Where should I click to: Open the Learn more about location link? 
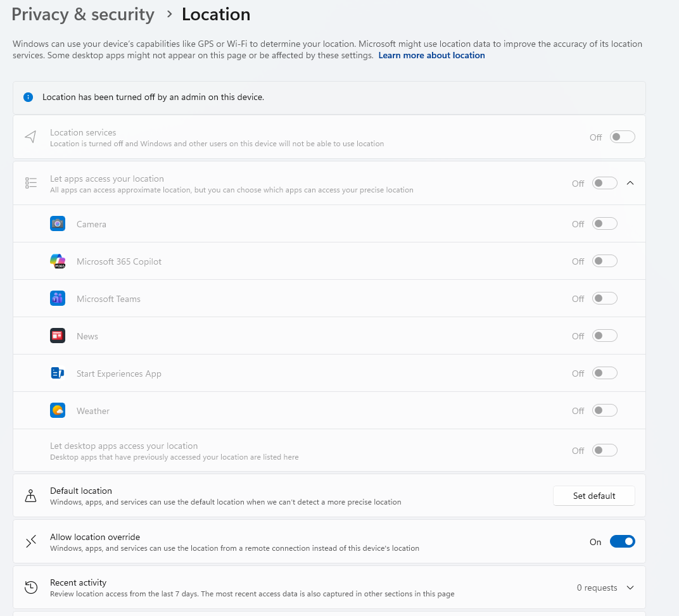[431, 56]
